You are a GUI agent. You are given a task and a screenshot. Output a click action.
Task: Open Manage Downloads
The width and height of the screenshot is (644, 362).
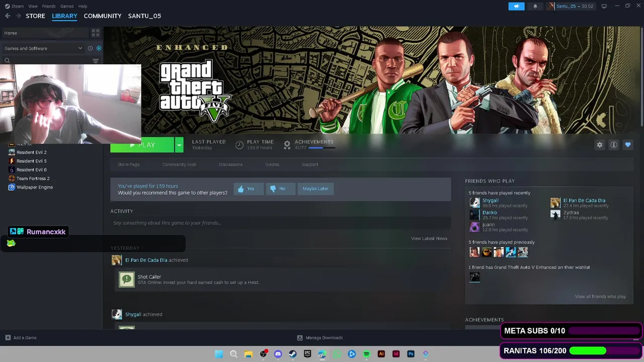(x=320, y=338)
